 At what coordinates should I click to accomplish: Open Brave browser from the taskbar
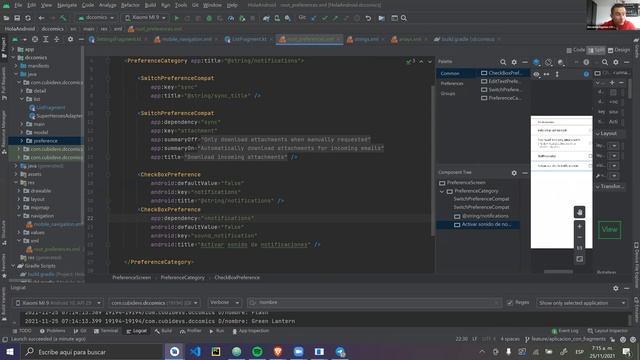pyautogui.click(x=278, y=351)
